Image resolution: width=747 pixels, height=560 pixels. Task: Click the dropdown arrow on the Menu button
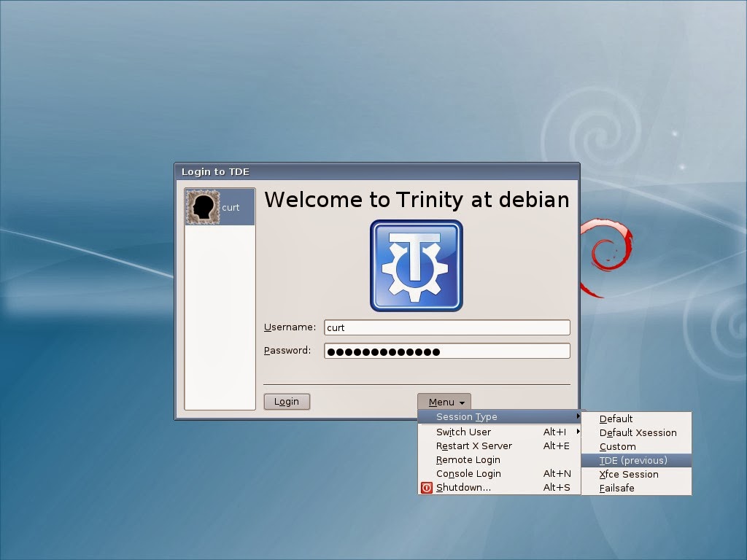coord(460,402)
